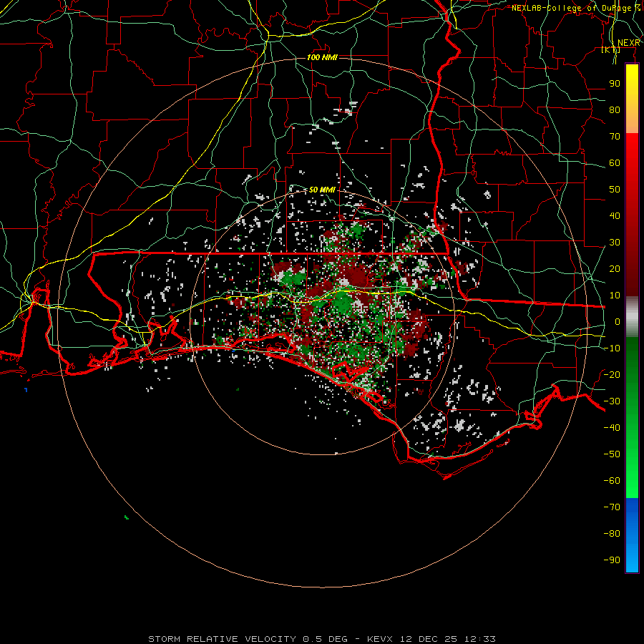Select the 0 knot scale label
This screenshot has width=644, height=644.
[618, 322]
